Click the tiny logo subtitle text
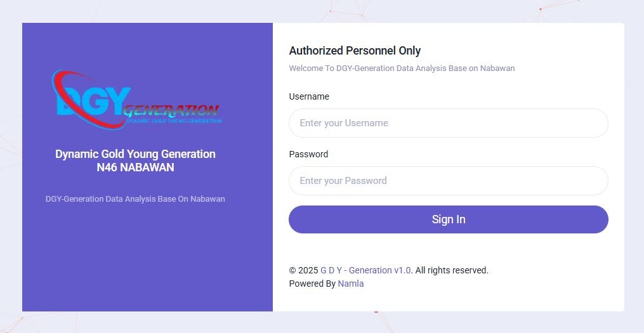644x333 pixels. 174,120
